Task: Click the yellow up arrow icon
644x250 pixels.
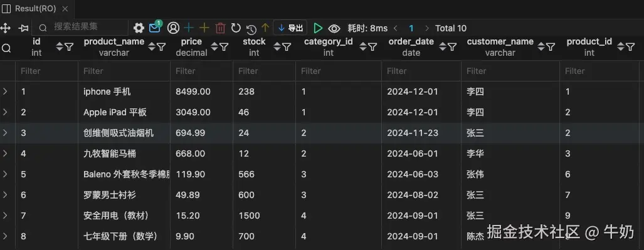Action: 265,28
